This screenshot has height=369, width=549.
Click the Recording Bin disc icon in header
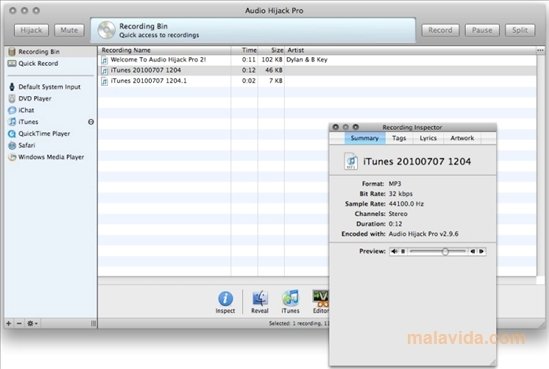[106, 30]
